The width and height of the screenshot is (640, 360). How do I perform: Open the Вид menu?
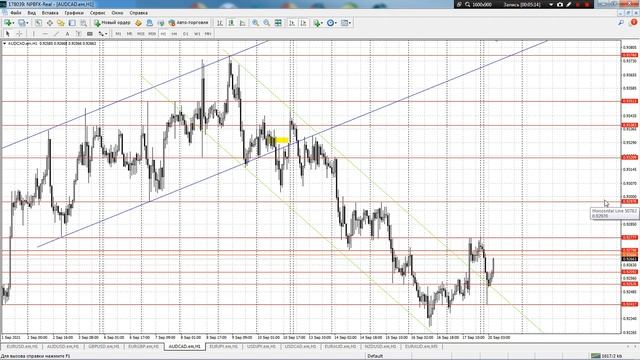[x=31, y=13]
